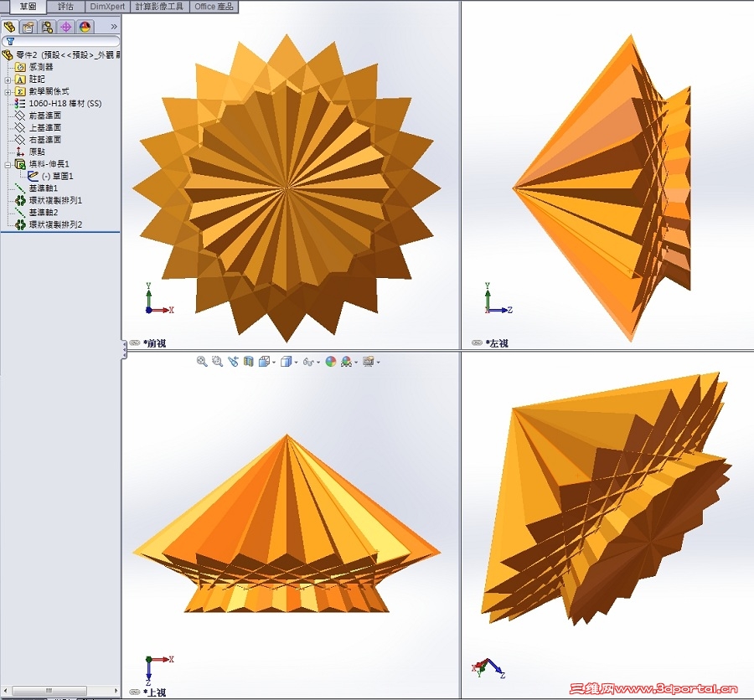Screen dimensions: 754x700
Task: Click Zoom to Area tool
Action: tap(217, 362)
